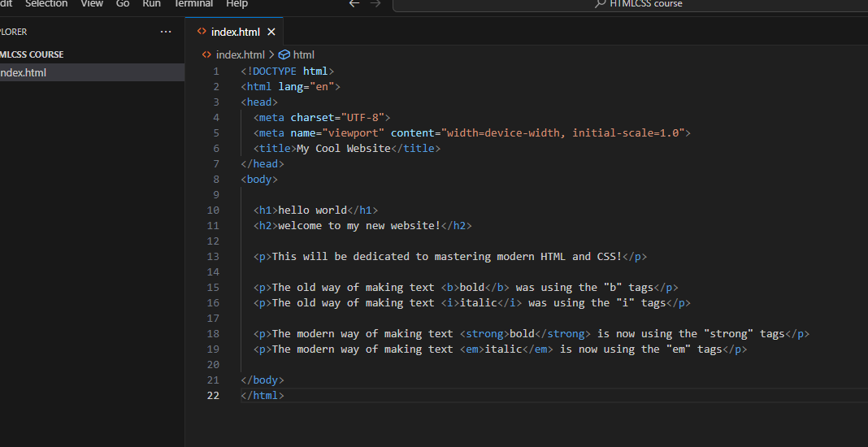
Task: Click the hello world heading text
Action: (x=312, y=210)
